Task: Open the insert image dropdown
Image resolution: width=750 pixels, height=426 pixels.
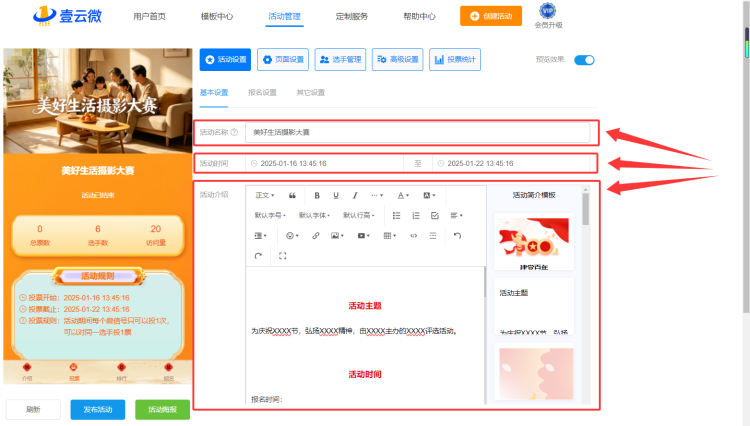Action: coord(337,236)
